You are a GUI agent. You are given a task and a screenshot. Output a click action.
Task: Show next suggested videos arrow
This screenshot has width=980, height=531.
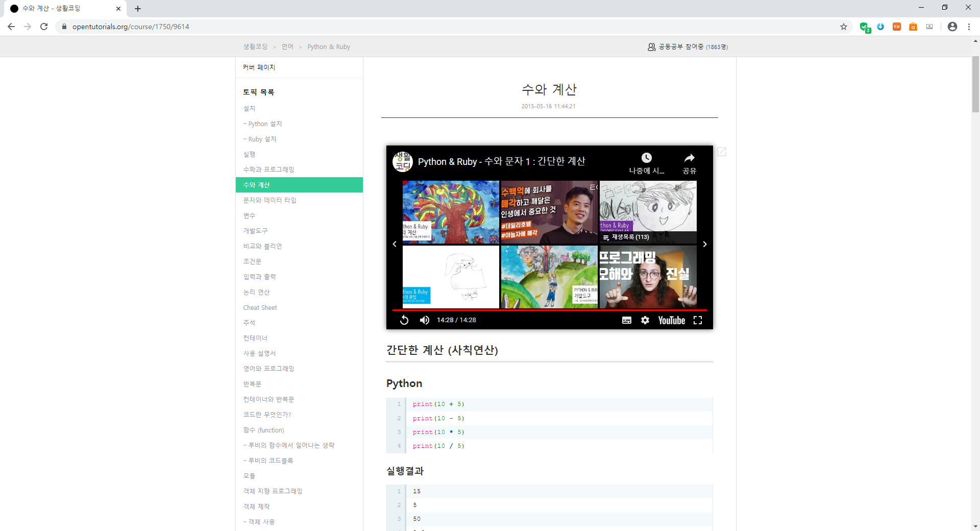click(705, 244)
